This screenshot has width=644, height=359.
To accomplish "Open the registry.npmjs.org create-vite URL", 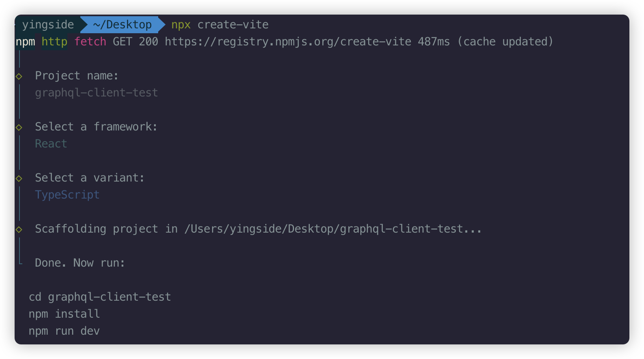I will point(288,42).
